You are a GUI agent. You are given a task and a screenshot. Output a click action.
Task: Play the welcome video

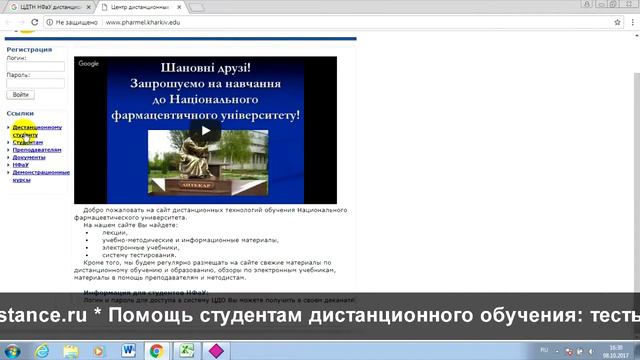[205, 130]
